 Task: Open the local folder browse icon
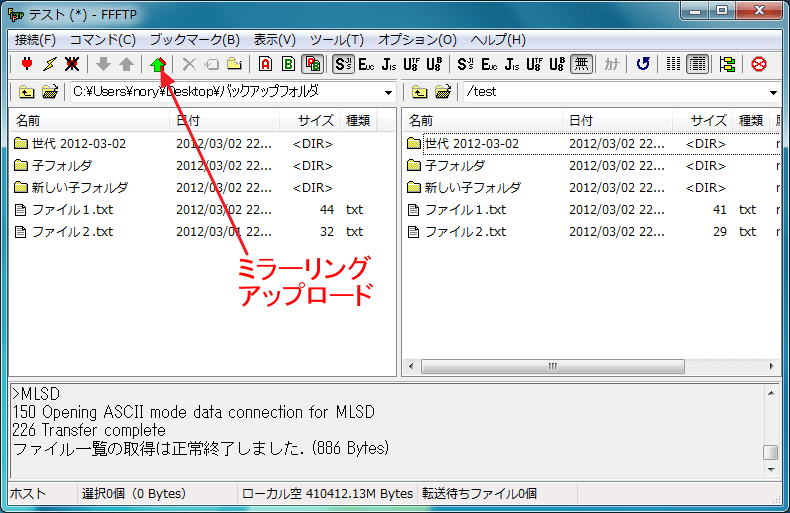coord(49,92)
